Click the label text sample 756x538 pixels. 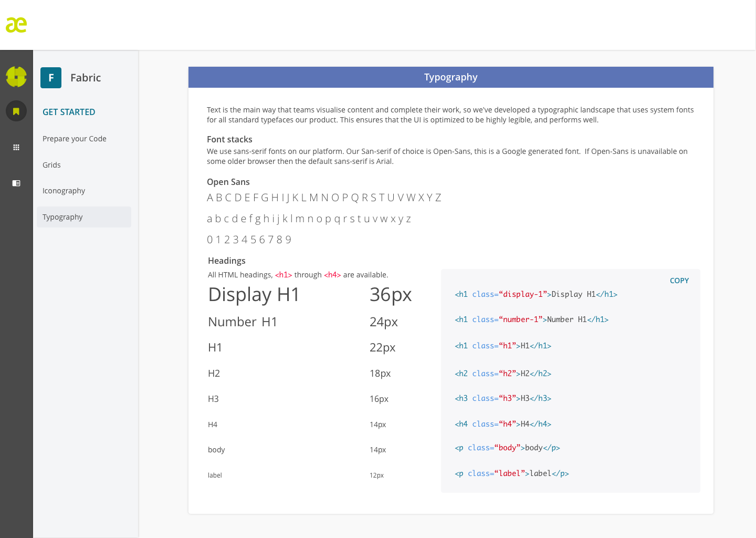(215, 475)
